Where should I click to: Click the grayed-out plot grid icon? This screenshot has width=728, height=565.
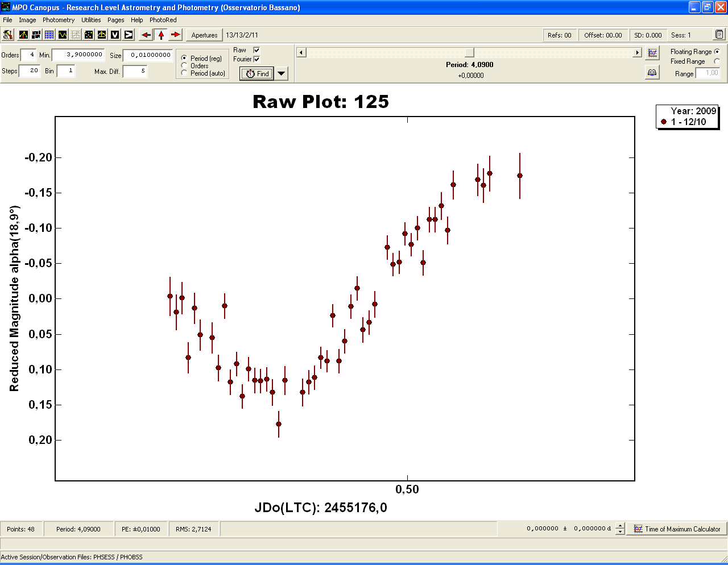coord(76,35)
